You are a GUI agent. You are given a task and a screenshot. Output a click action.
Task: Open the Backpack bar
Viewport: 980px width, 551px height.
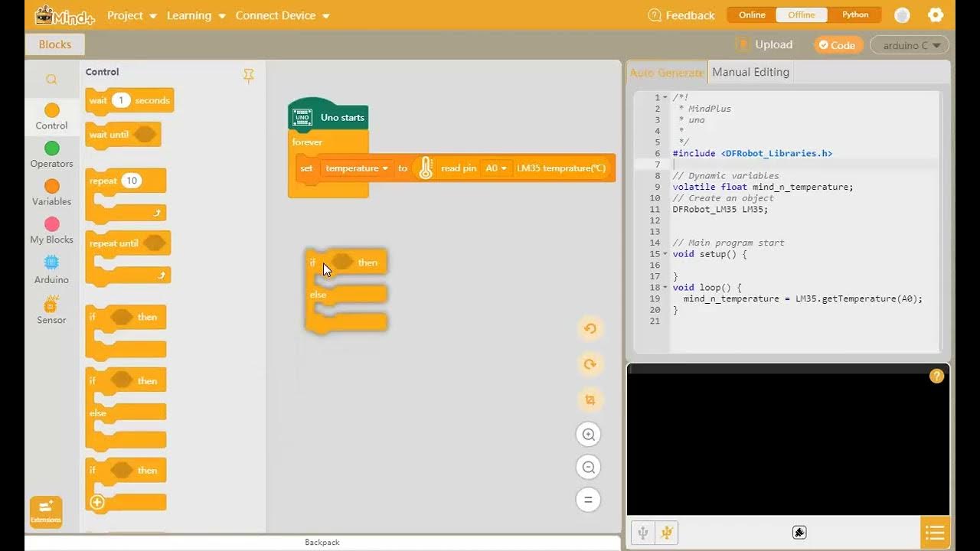coord(322,542)
